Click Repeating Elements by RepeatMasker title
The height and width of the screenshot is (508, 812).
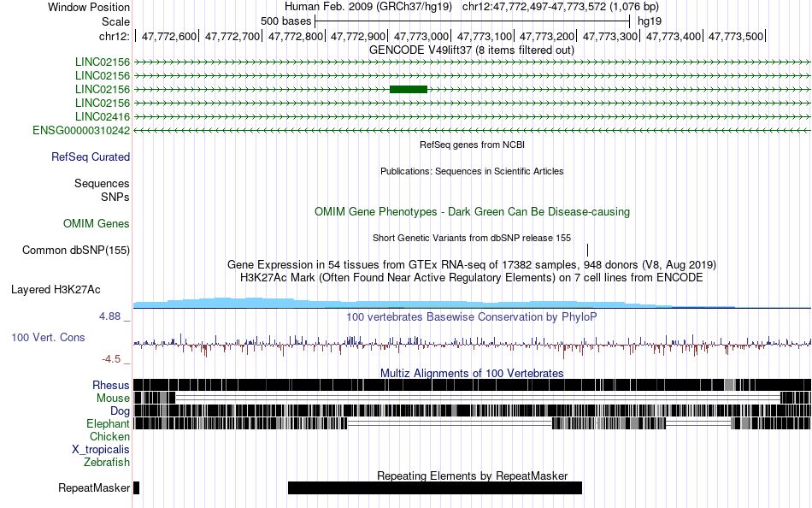pos(472,476)
